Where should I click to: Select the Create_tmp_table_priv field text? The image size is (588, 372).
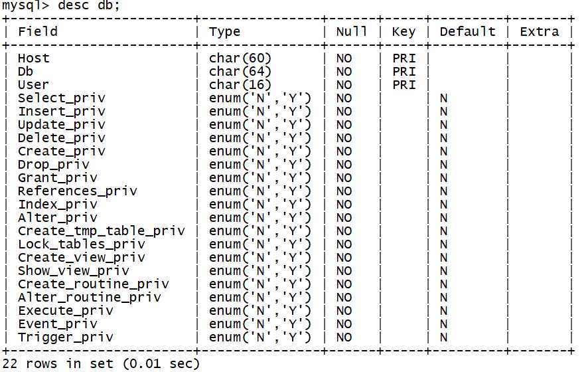click(102, 231)
